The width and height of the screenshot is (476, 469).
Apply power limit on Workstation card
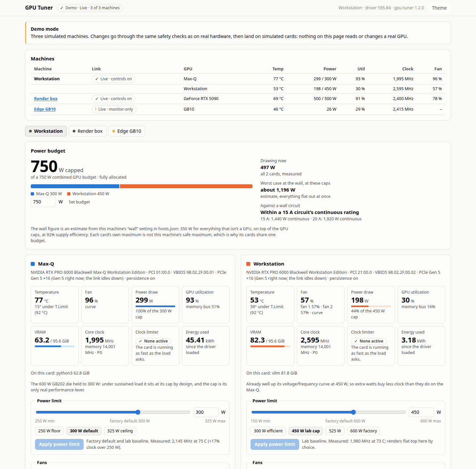pos(275,445)
